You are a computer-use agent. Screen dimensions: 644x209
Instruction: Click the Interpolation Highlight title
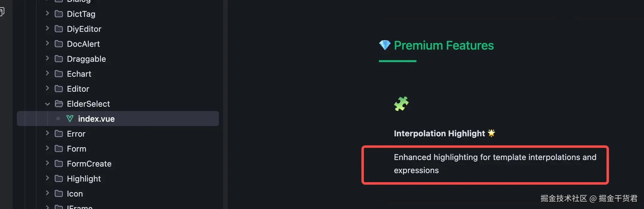pyautogui.click(x=439, y=134)
